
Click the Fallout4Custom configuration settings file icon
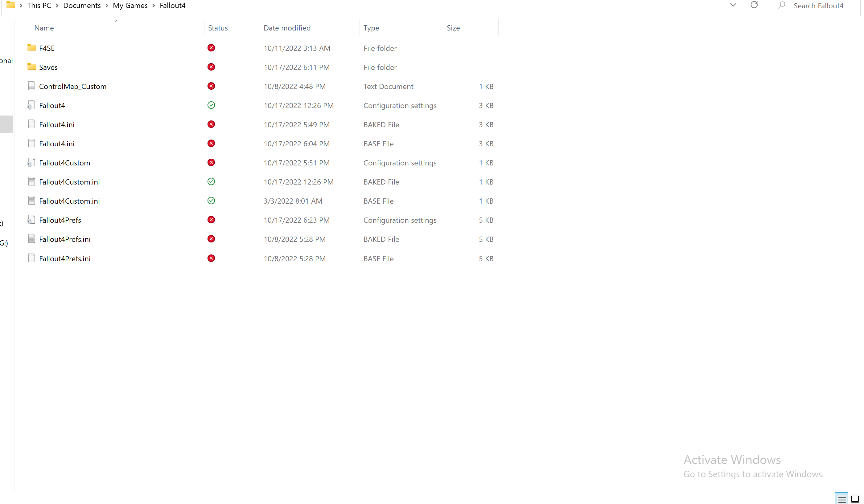point(31,163)
